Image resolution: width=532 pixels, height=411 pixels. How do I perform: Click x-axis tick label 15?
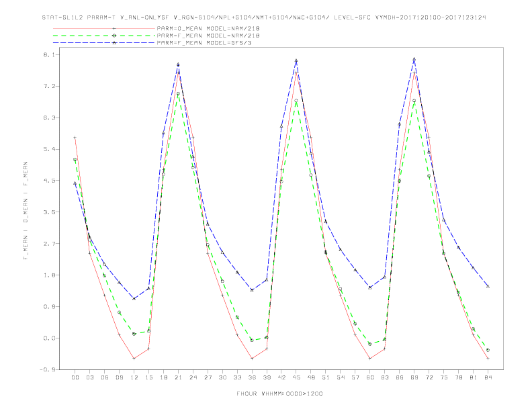[x=148, y=377]
